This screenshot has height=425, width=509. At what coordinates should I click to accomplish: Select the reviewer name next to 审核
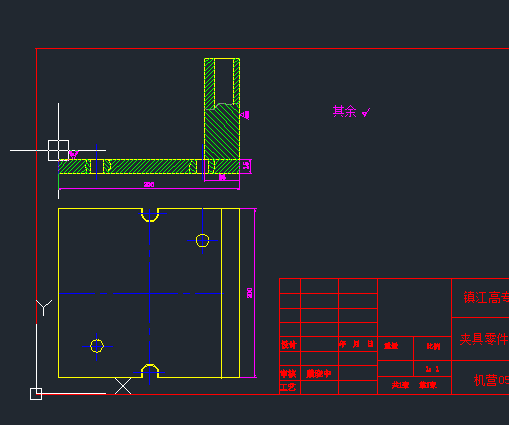pyautogui.click(x=319, y=374)
